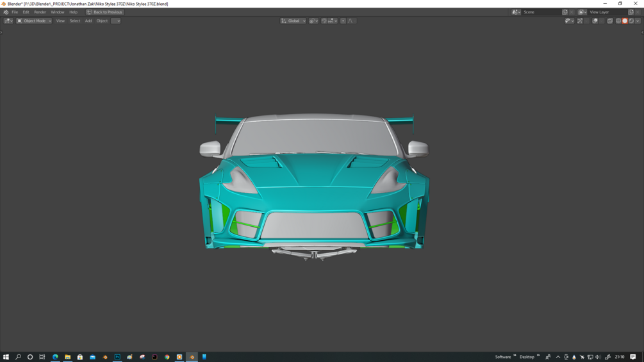The height and width of the screenshot is (362, 644).
Task: Click the Scene name field
Action: click(541, 12)
